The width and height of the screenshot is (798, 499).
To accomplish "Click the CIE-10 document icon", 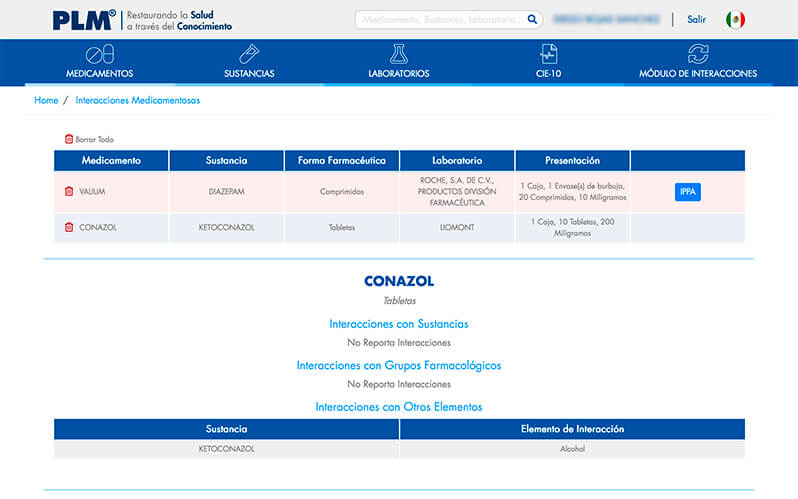I will [x=549, y=54].
